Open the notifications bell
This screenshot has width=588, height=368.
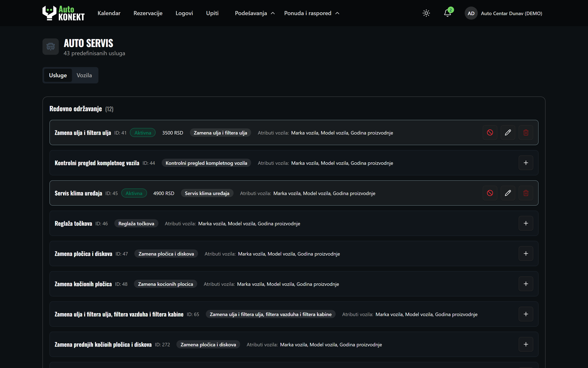point(447,13)
